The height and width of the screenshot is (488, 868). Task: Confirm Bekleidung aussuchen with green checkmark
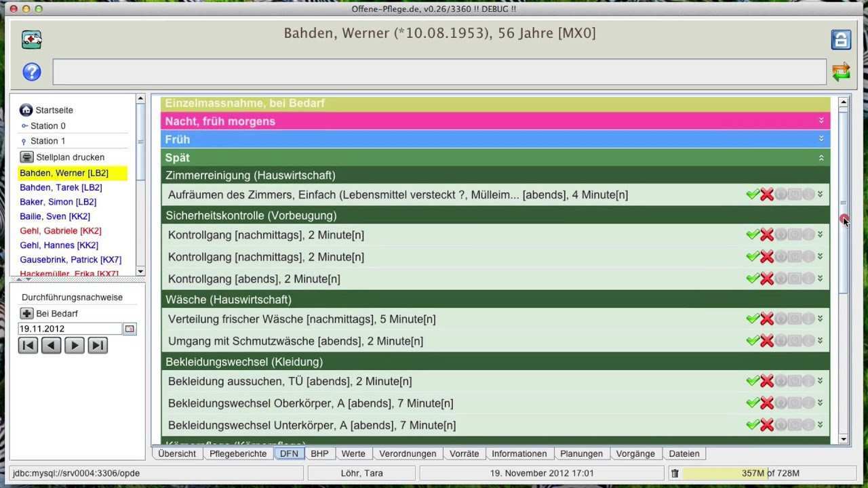pos(752,381)
